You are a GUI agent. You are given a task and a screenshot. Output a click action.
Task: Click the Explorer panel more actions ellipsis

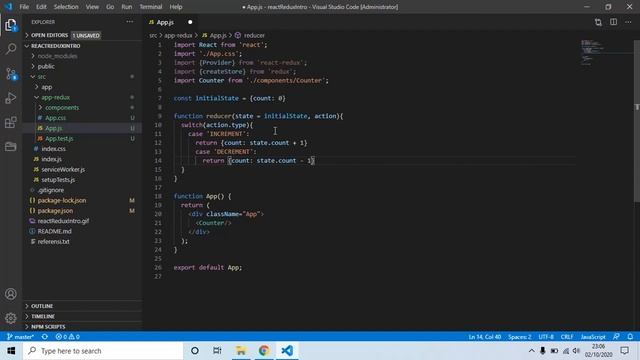[129, 22]
